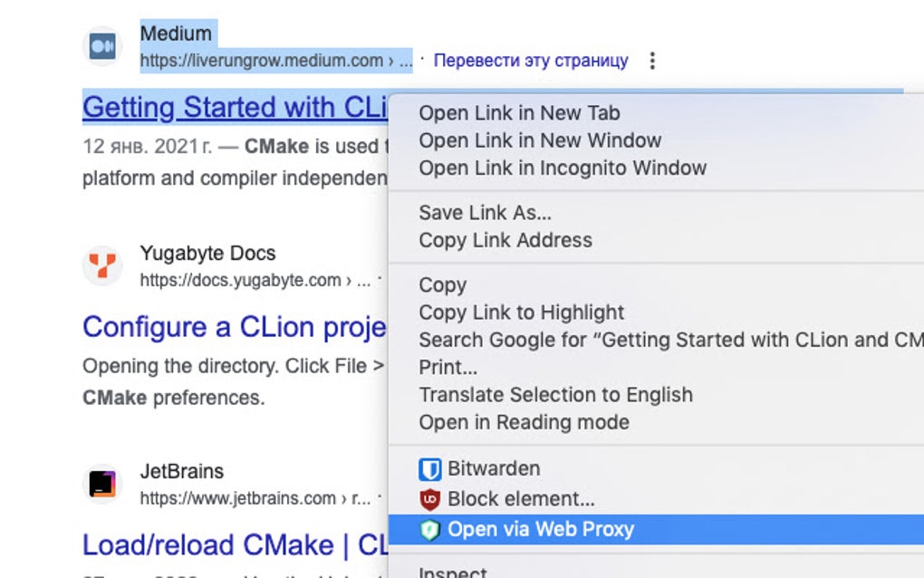Choose Open Link in Incognito Window
924x578 pixels.
[x=562, y=168]
